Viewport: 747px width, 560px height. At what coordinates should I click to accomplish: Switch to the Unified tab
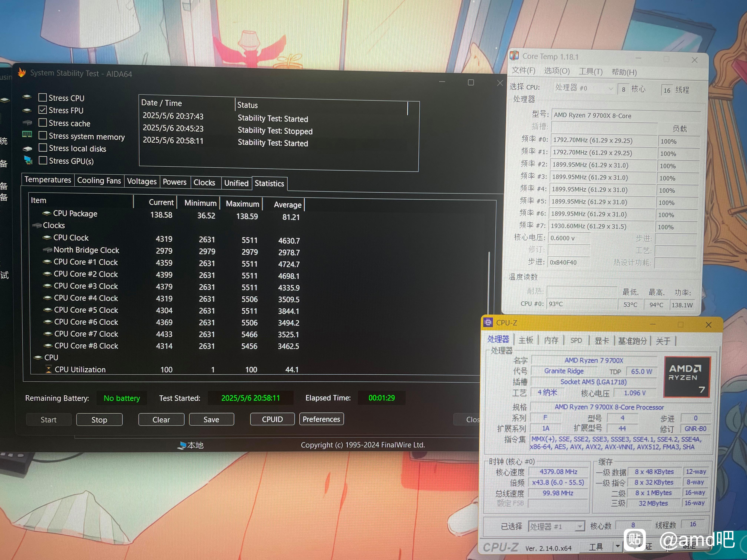click(236, 183)
